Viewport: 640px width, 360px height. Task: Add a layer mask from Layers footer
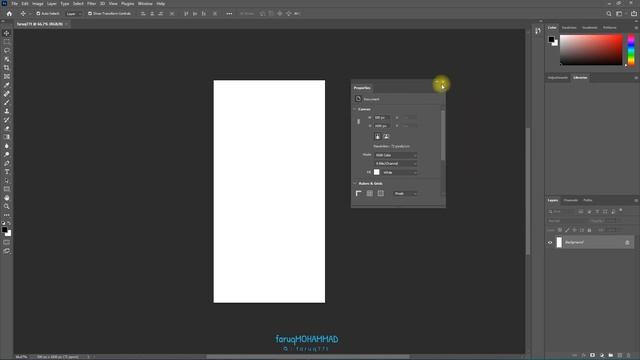[x=592, y=356]
